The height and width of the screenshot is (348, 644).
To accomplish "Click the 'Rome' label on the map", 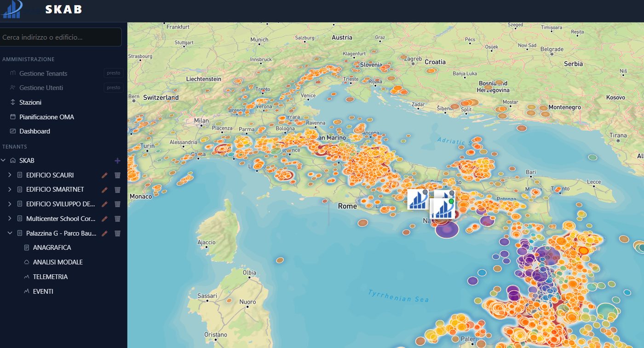I will tap(347, 206).
